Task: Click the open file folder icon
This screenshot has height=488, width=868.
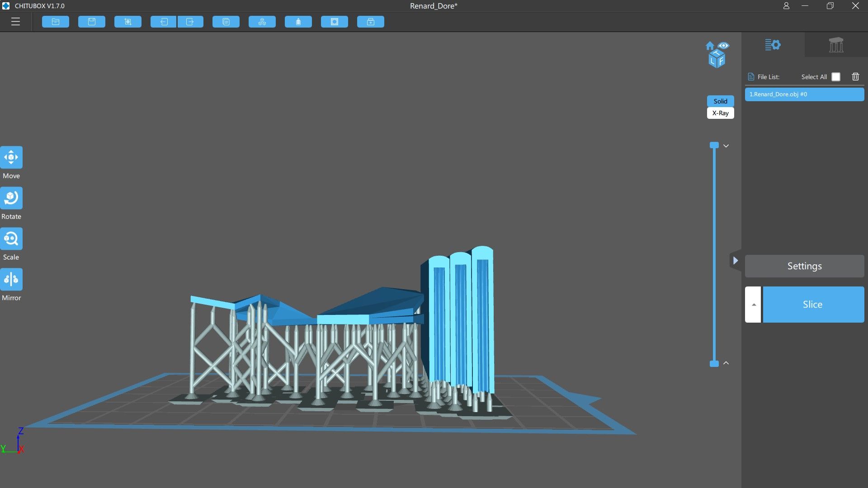Action: [56, 22]
